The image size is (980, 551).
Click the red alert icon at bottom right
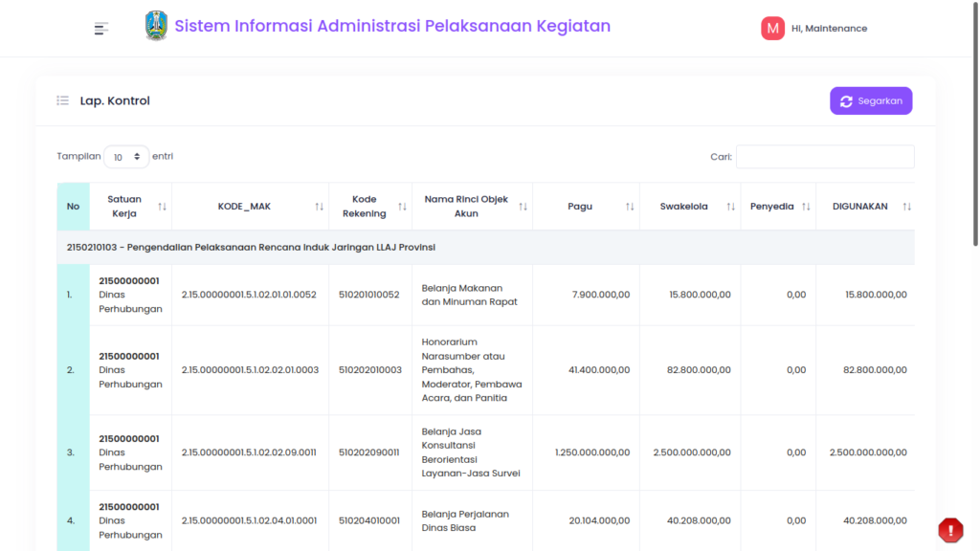tap(950, 530)
